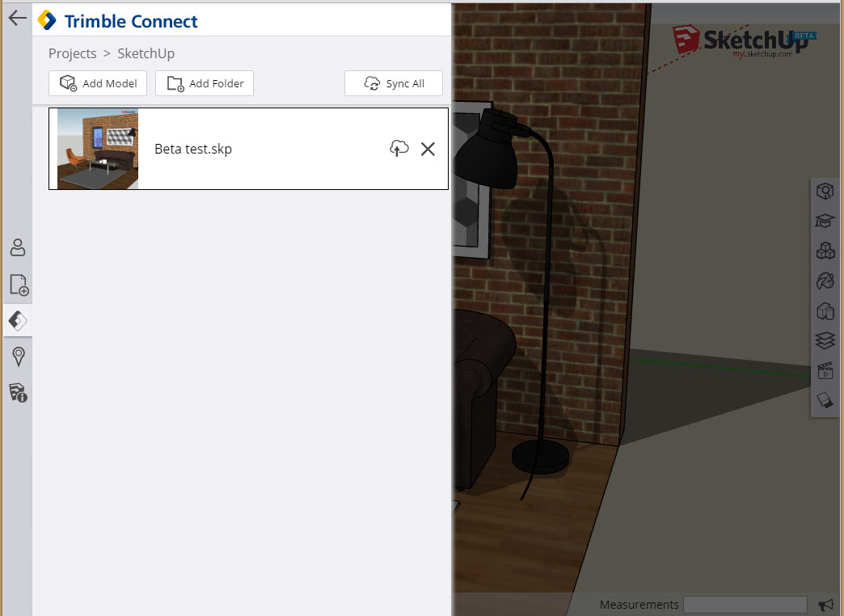
Task: Click the Sync All button
Action: (394, 83)
